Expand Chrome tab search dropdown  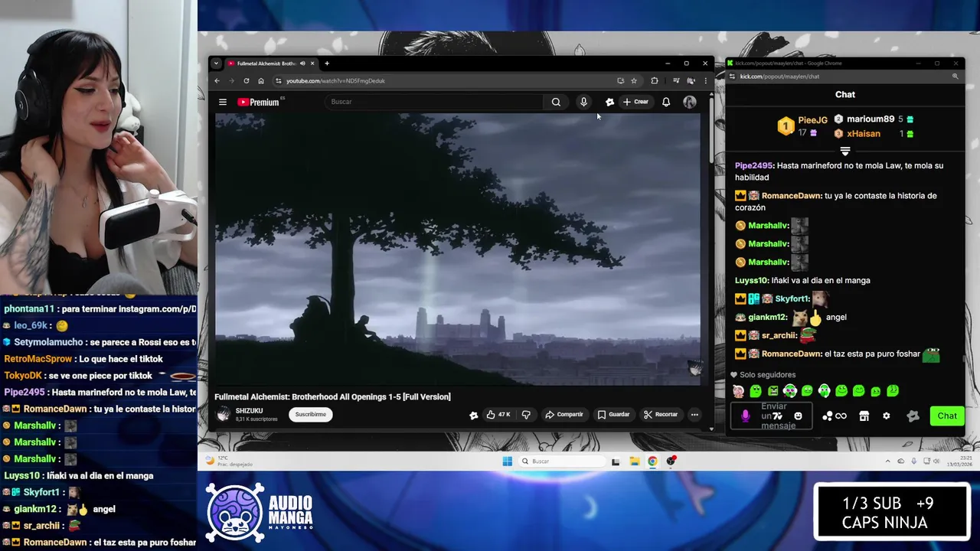[x=216, y=64]
